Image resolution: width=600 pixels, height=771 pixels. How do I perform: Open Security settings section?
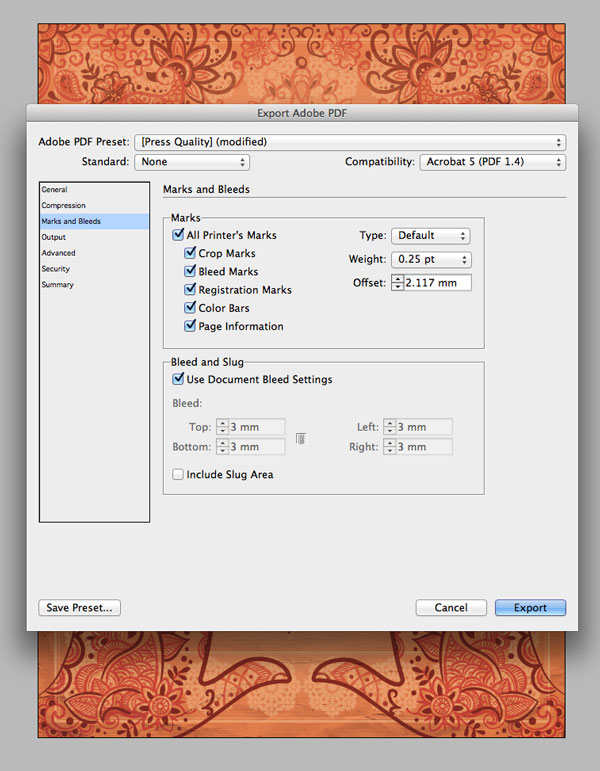click(94, 269)
